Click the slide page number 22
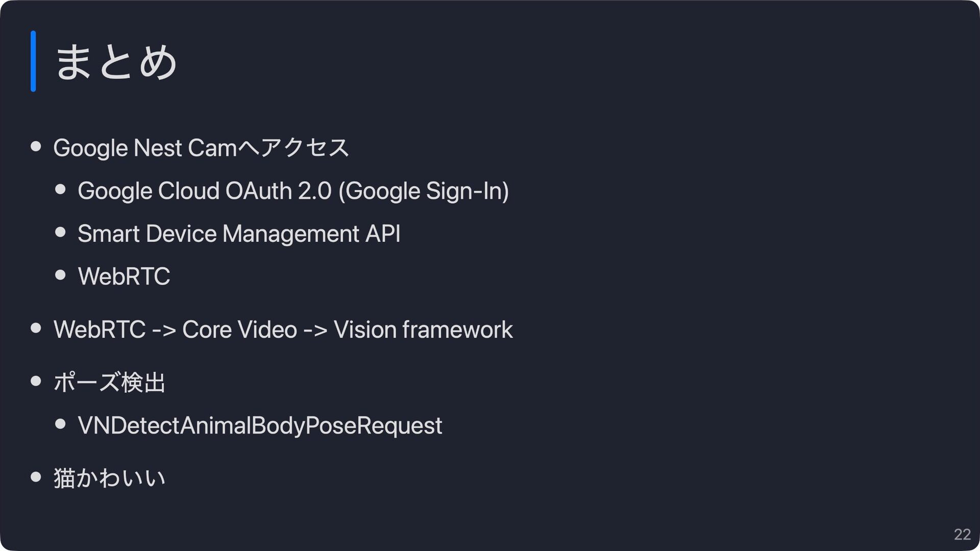The height and width of the screenshot is (551, 980). 962,534
